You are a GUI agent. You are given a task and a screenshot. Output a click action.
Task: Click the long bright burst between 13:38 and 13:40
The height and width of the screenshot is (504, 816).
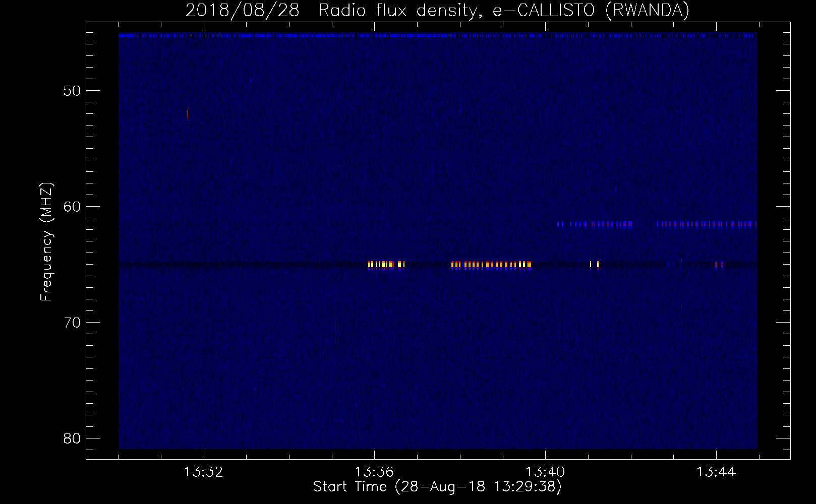(x=491, y=265)
